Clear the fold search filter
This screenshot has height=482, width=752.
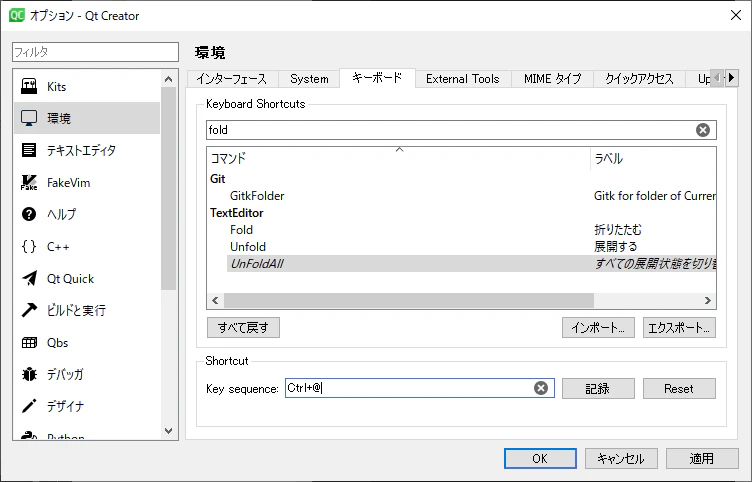[703, 130]
